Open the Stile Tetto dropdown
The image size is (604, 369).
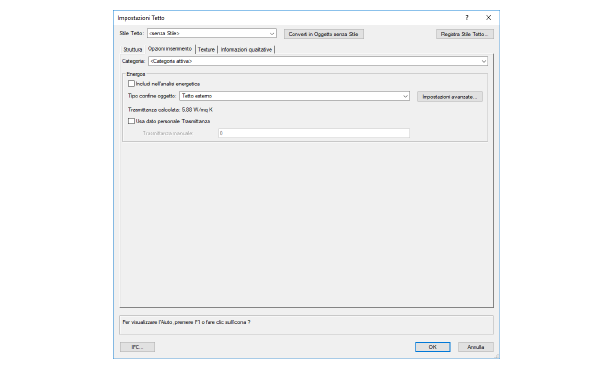click(211, 34)
